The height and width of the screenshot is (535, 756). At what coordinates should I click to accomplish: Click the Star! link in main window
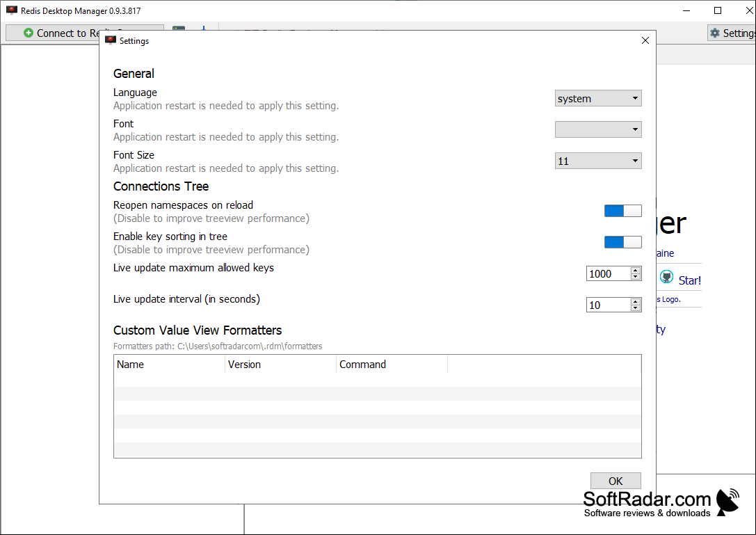pos(690,280)
